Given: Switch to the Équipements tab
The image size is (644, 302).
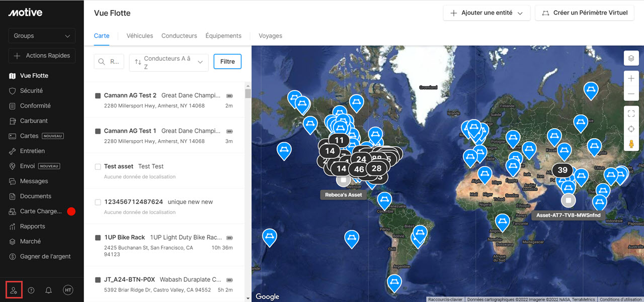Looking at the screenshot, I should (223, 36).
